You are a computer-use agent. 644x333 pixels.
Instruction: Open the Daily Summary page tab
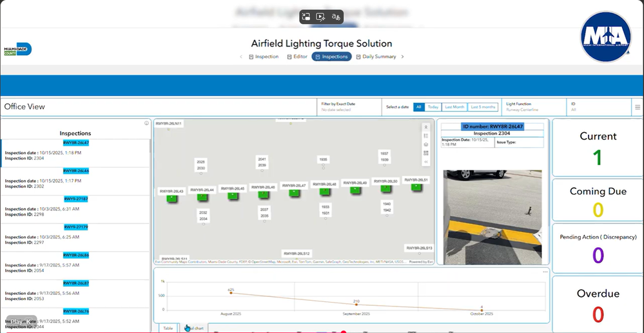point(376,57)
